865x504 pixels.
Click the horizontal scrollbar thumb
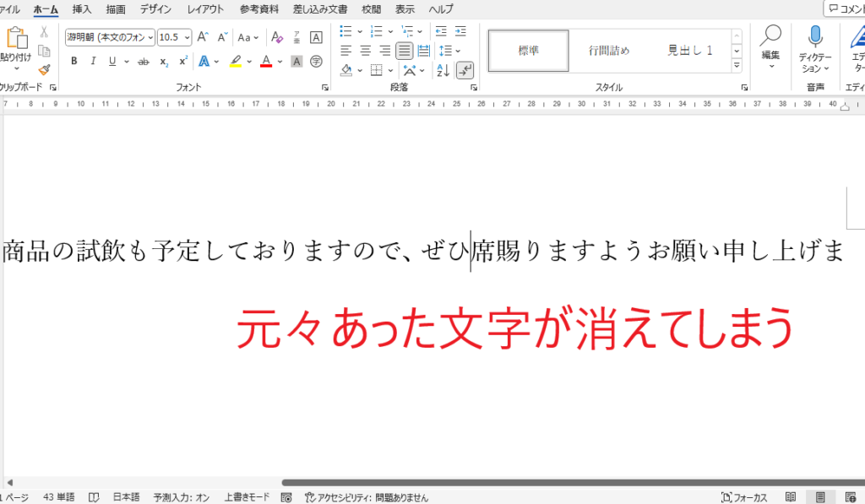pos(573,483)
